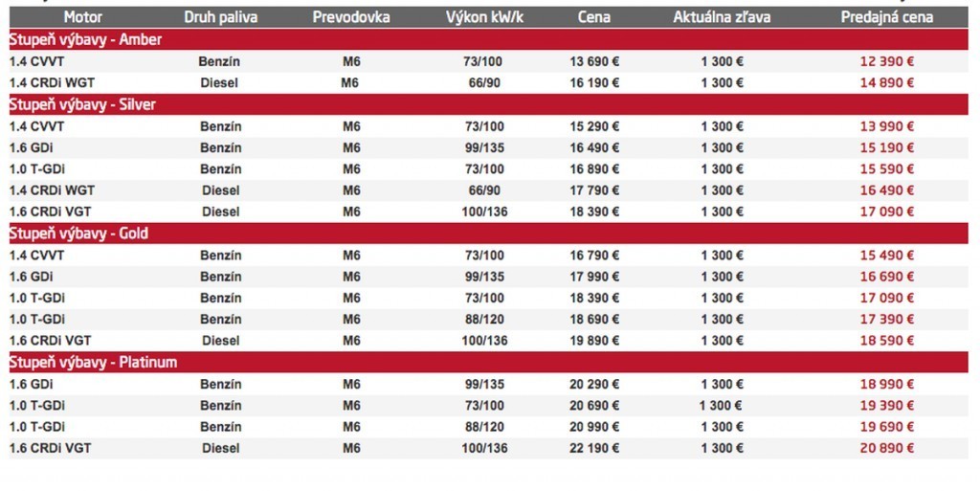Click the Motor column header
This screenshot has height=491, width=980.
pos(83,17)
